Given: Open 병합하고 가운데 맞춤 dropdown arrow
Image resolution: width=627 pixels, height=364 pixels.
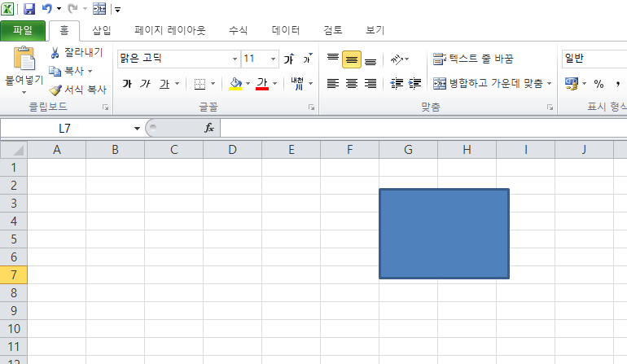Looking at the screenshot, I should click(x=550, y=84).
